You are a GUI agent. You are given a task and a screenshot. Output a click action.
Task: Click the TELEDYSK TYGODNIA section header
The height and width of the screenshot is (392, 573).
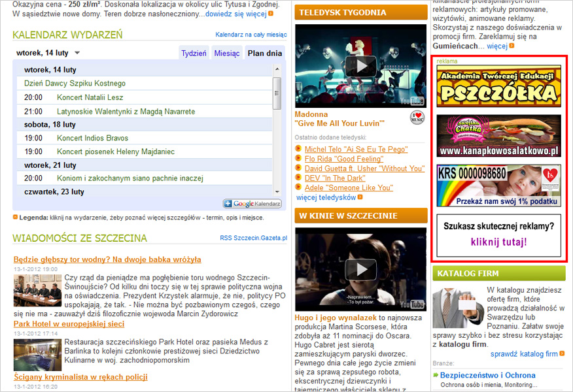[x=361, y=12]
